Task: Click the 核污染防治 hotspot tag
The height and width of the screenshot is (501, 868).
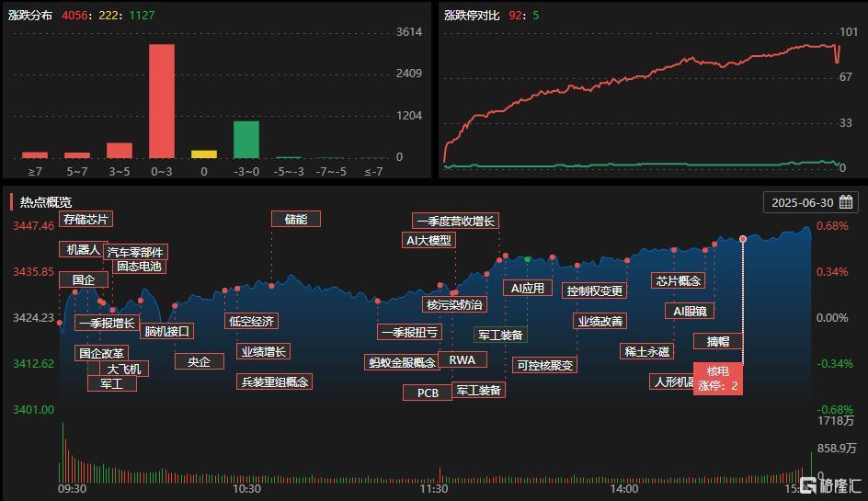Action: click(454, 304)
